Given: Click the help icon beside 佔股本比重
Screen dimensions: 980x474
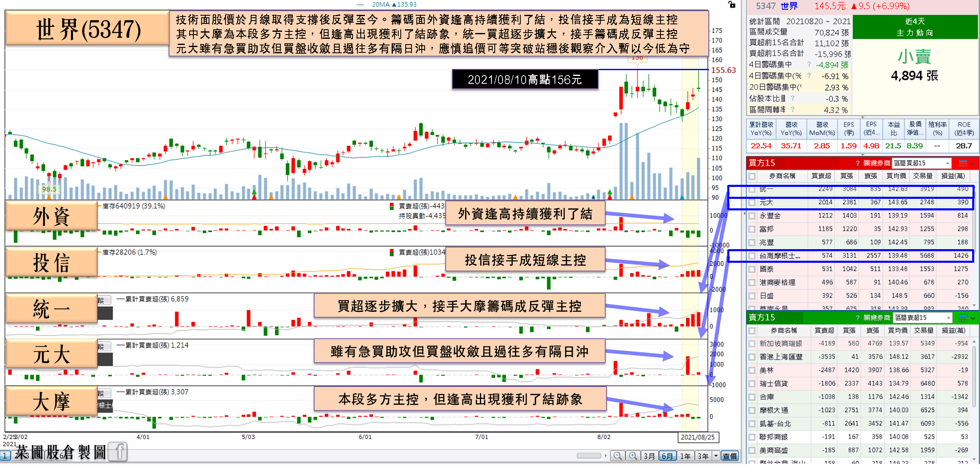Looking at the screenshot, I should click(792, 98).
